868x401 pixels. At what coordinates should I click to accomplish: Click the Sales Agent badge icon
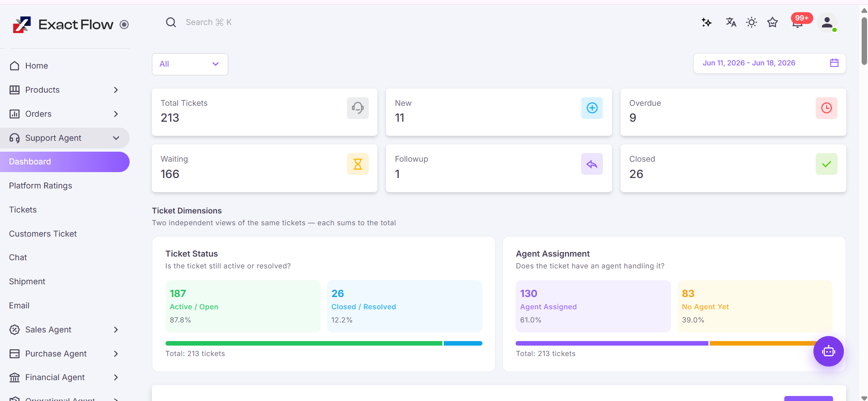point(15,330)
